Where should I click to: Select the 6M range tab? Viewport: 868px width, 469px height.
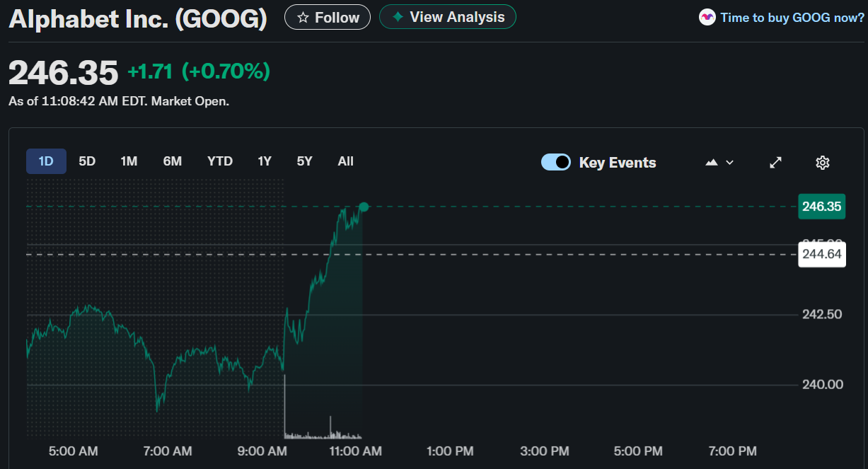tap(173, 161)
